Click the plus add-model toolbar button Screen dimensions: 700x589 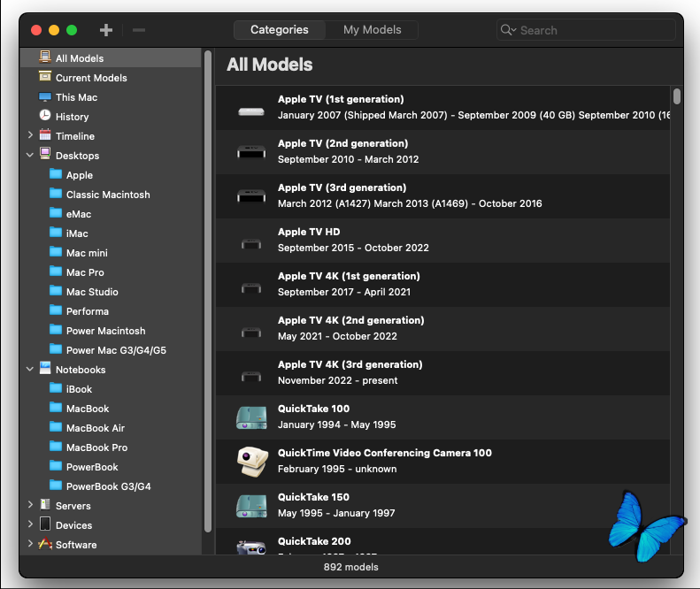(x=106, y=30)
